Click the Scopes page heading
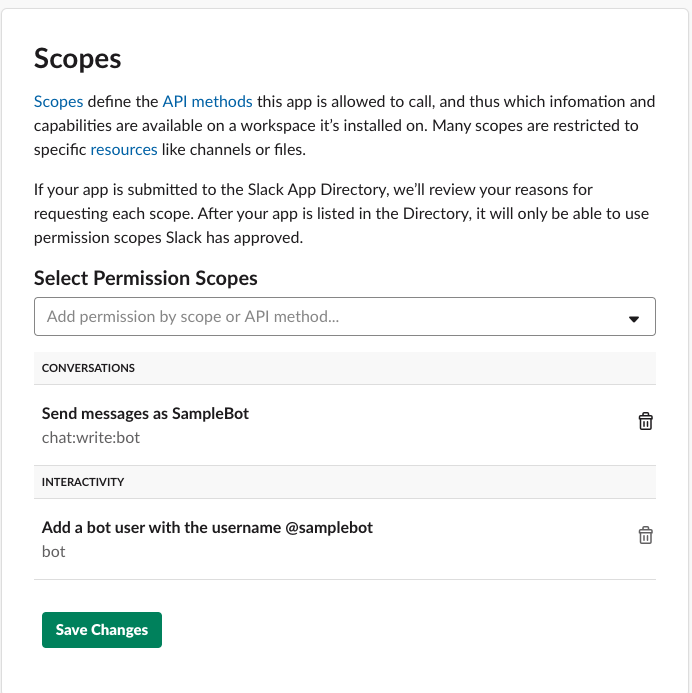 tap(78, 58)
